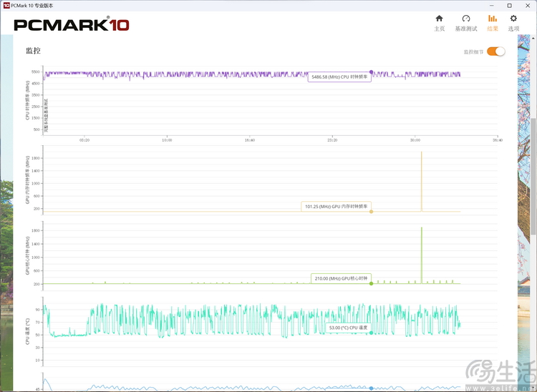Image resolution: width=537 pixels, height=392 pixels.
Task: Click the PCMark 10 logo
Action: coord(72,25)
